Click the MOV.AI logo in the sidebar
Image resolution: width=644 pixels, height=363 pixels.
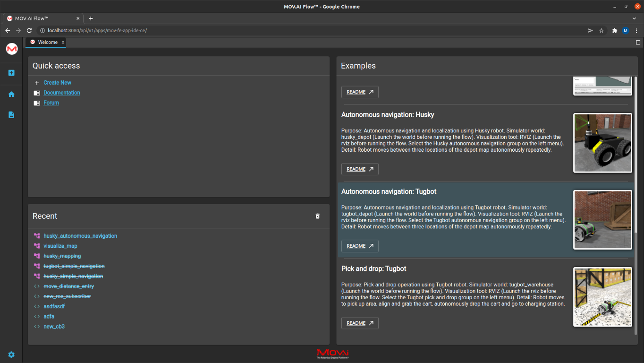click(11, 49)
